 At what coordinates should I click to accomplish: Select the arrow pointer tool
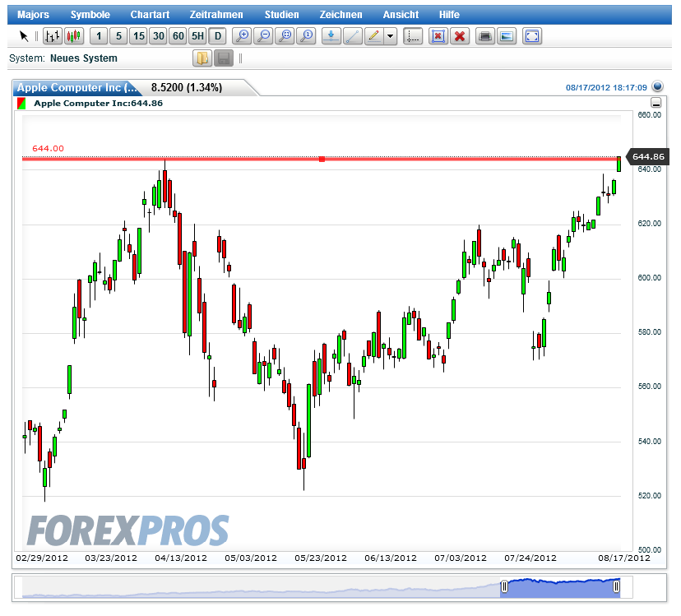coord(24,36)
